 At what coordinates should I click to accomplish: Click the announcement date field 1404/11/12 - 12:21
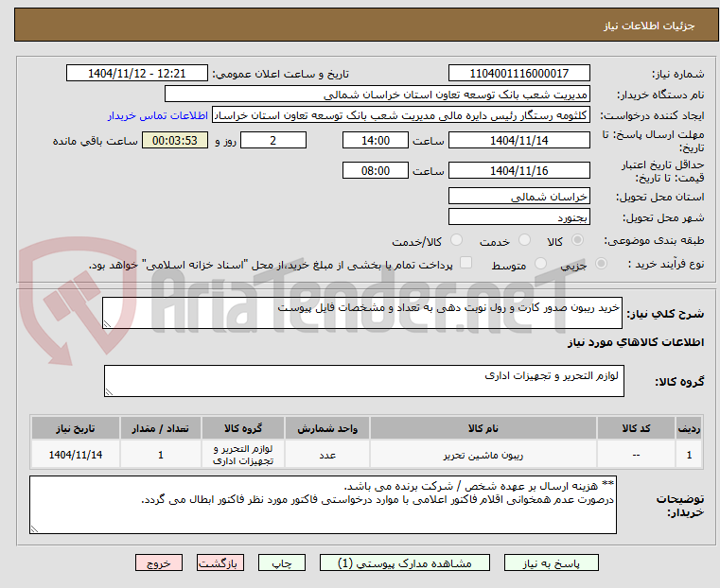click(137, 74)
